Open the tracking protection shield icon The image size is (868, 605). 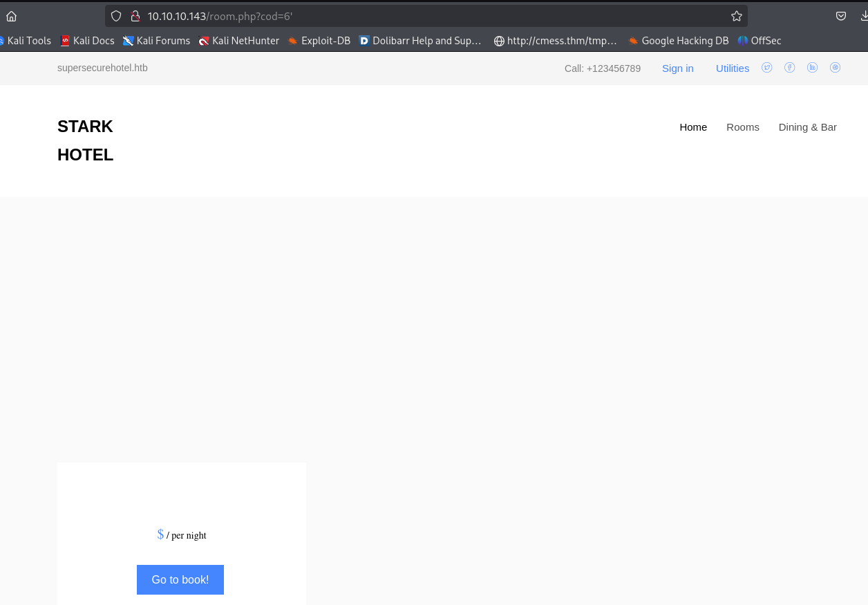pyautogui.click(x=116, y=16)
